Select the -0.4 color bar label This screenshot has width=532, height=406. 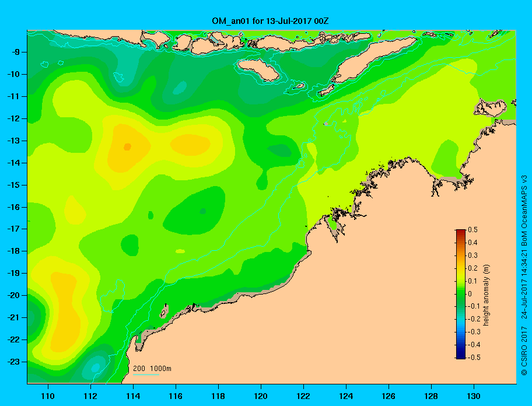[474, 345]
